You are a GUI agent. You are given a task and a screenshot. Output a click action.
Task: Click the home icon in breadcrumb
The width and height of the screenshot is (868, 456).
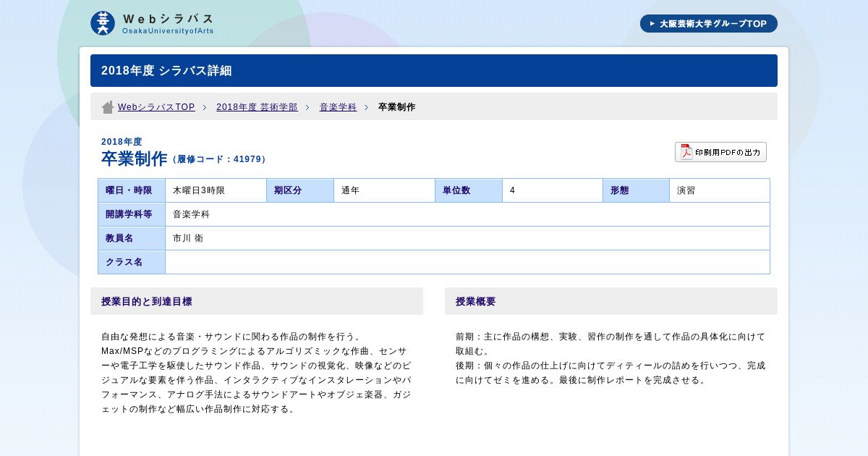point(108,107)
